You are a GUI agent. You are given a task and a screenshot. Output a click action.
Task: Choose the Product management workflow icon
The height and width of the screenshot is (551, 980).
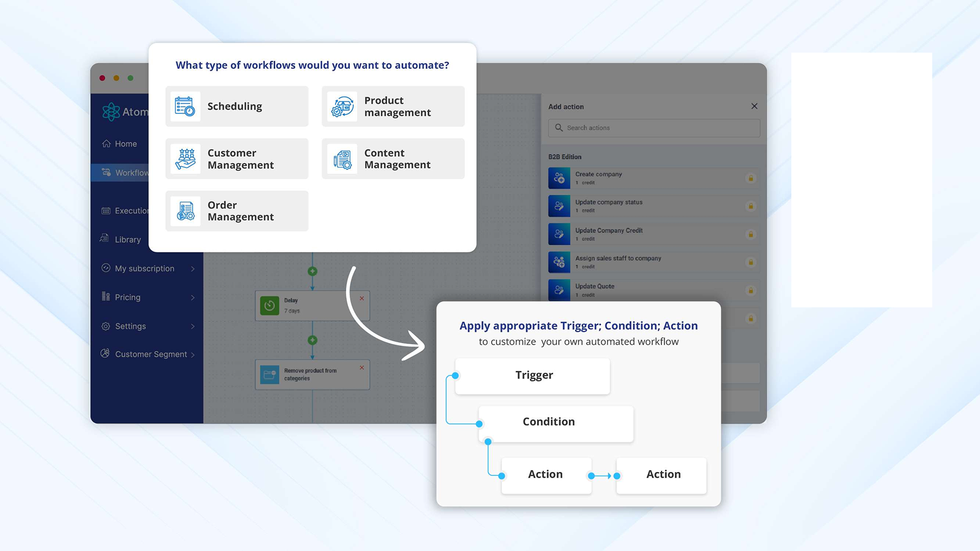342,107
